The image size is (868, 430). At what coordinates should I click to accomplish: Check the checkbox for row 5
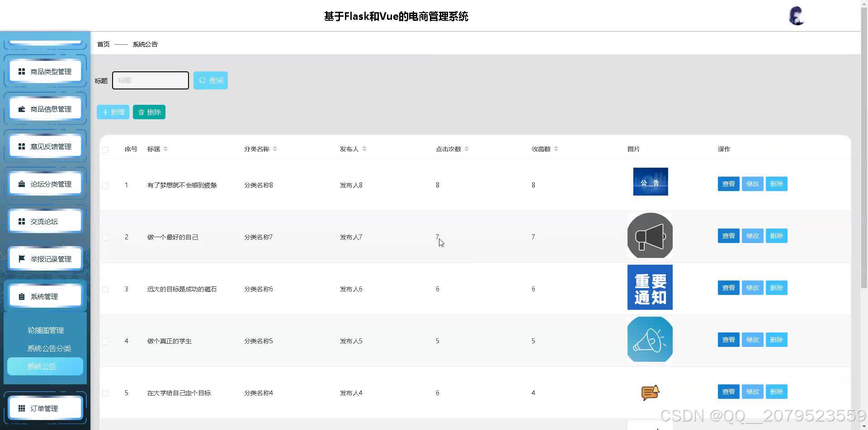[105, 393]
